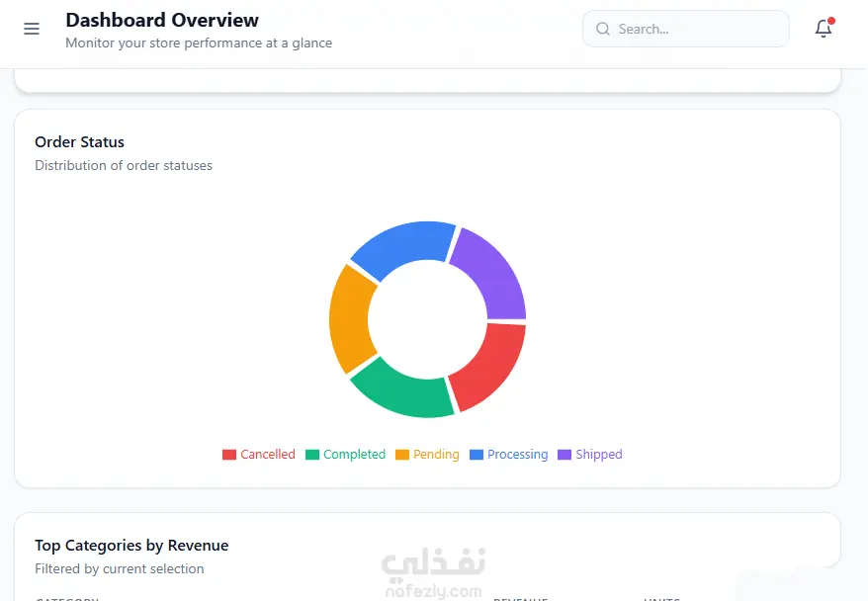Click the Order Status heading
The width and height of the screenshot is (868, 601).
click(80, 142)
